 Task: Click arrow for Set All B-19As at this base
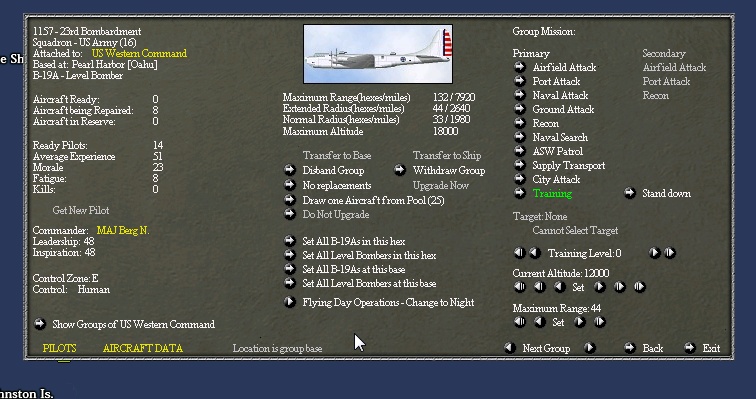(289, 268)
